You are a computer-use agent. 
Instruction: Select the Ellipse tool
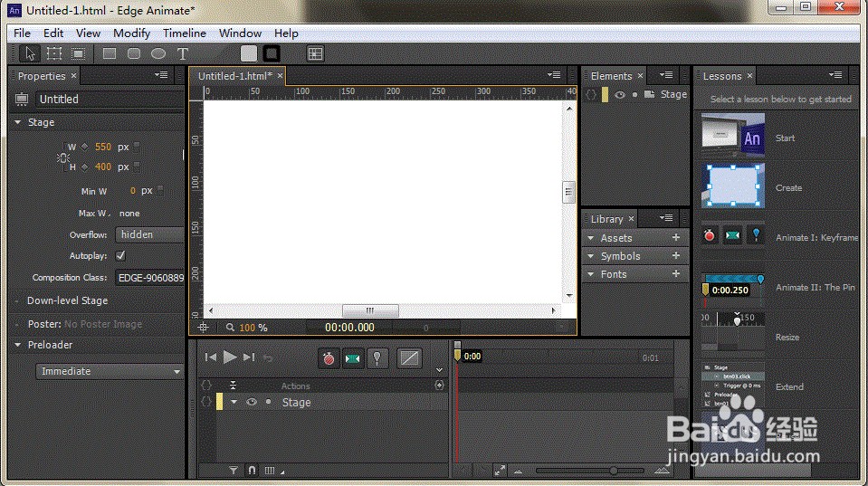point(157,54)
